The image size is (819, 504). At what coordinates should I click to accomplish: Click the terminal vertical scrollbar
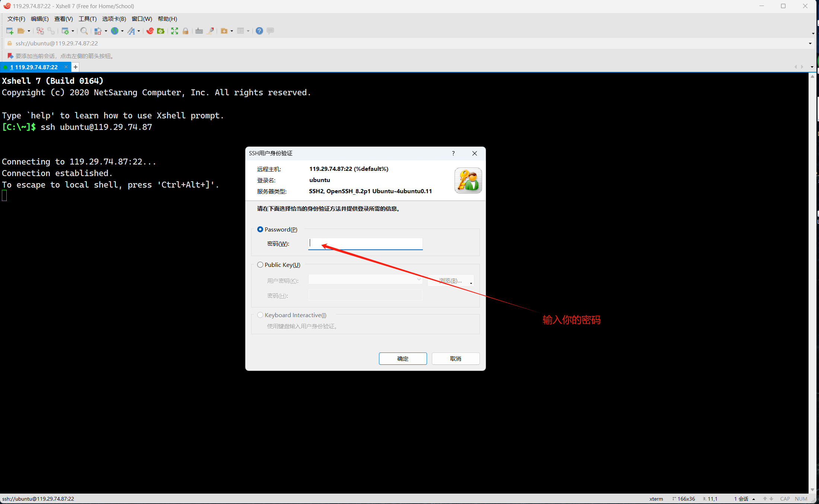pos(812,283)
